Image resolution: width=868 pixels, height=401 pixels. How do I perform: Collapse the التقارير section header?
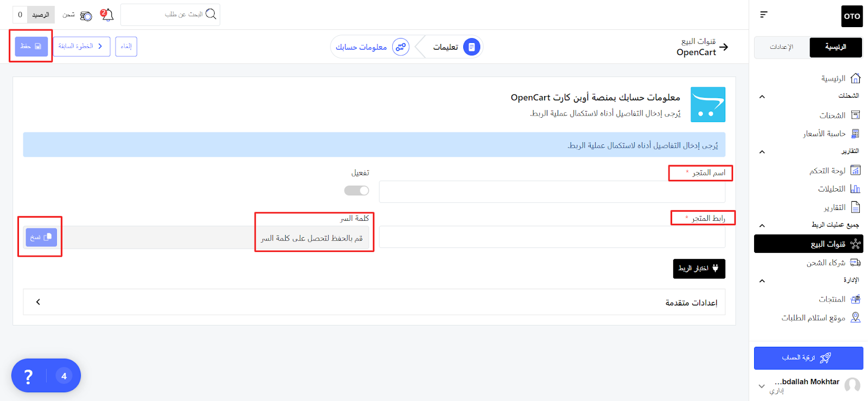click(762, 152)
